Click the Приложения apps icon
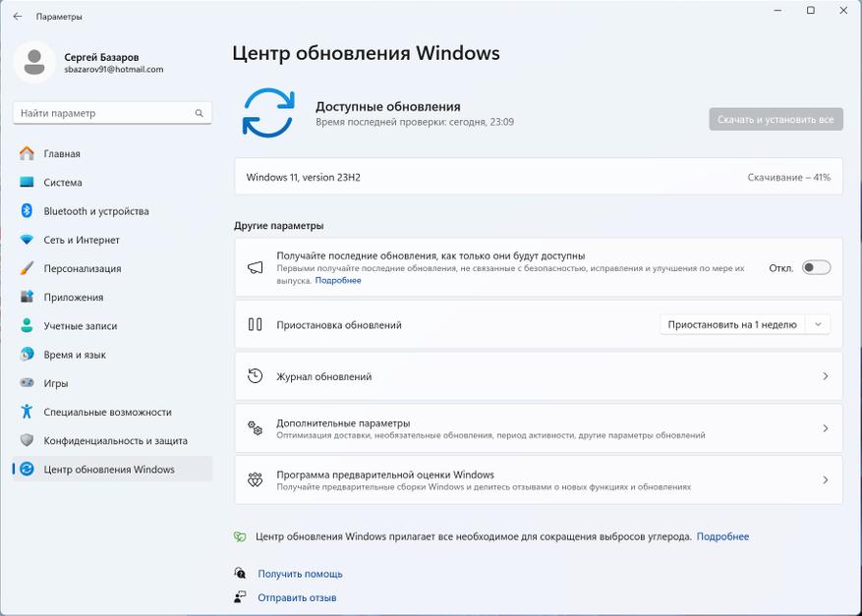Screen dimensions: 862x616 click(x=27, y=297)
